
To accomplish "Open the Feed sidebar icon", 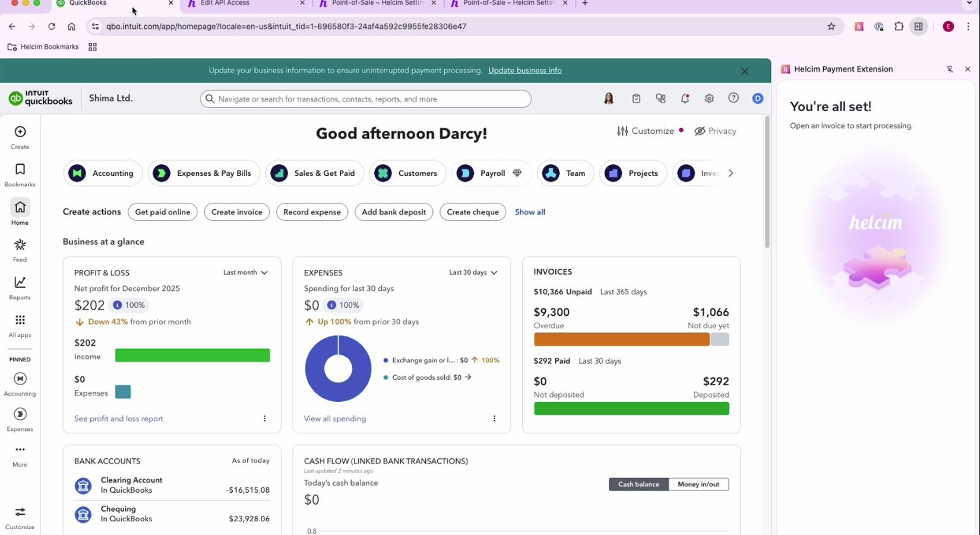I will pos(20,246).
